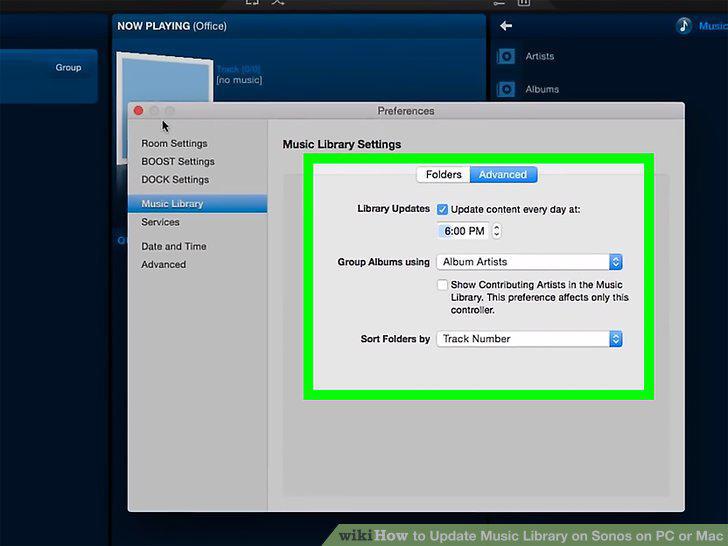Uncheck Update content every day checkbox
Viewport: 728px width, 546px height.
tap(442, 209)
